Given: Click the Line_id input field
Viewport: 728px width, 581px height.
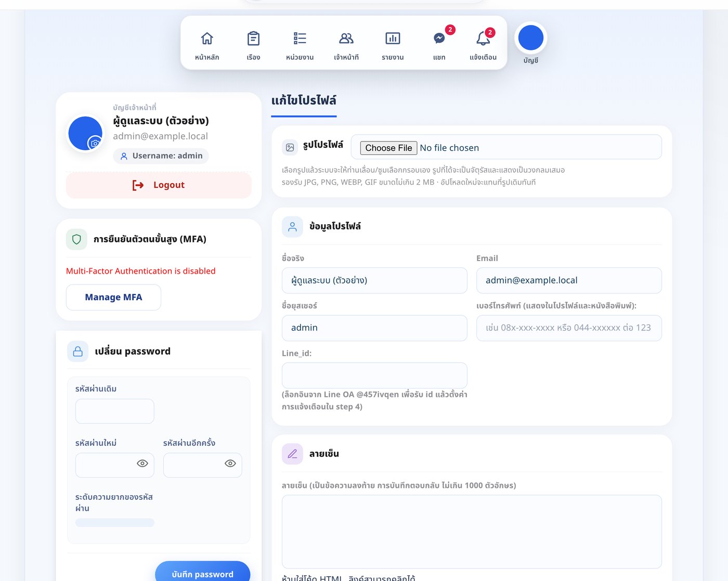Looking at the screenshot, I should (374, 376).
